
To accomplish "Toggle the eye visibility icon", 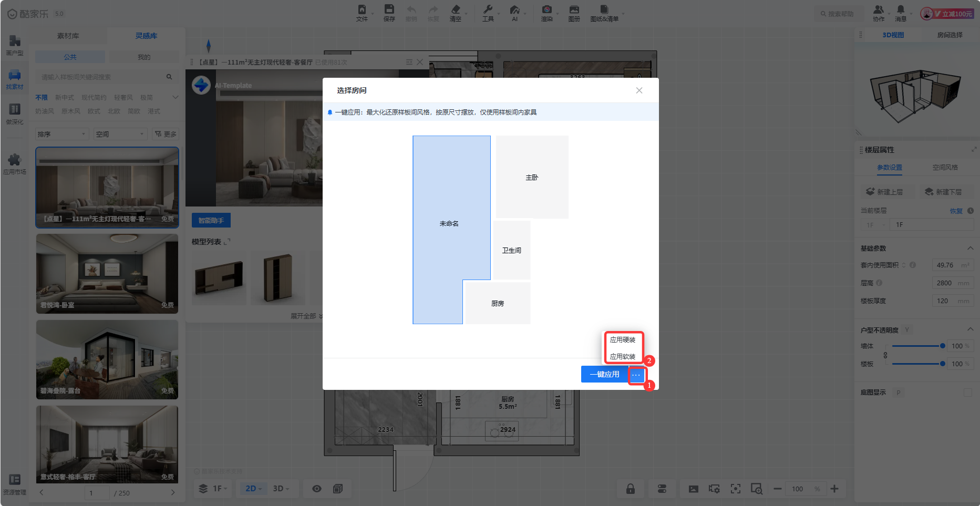I will point(316,489).
